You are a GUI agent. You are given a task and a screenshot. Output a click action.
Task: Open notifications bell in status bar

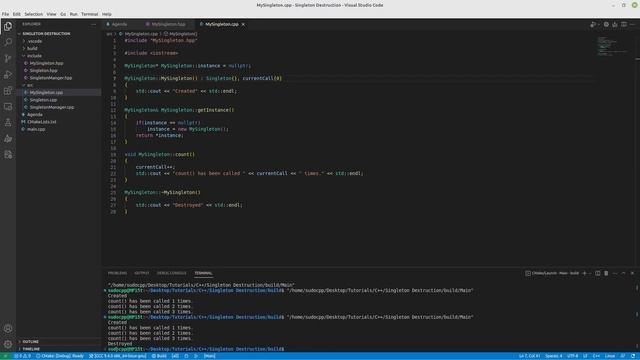point(633,356)
